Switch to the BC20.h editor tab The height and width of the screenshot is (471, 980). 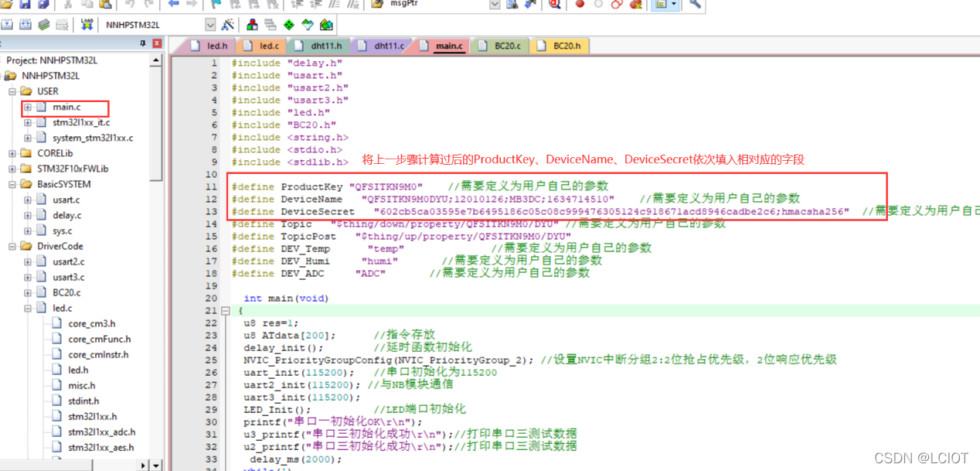(x=558, y=46)
